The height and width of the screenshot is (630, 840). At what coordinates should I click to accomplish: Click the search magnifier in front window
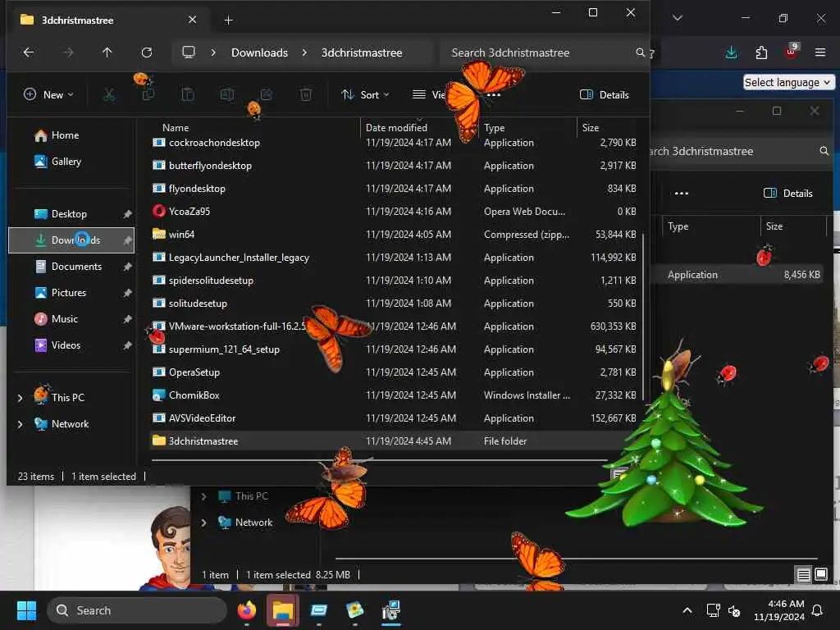tap(640, 52)
